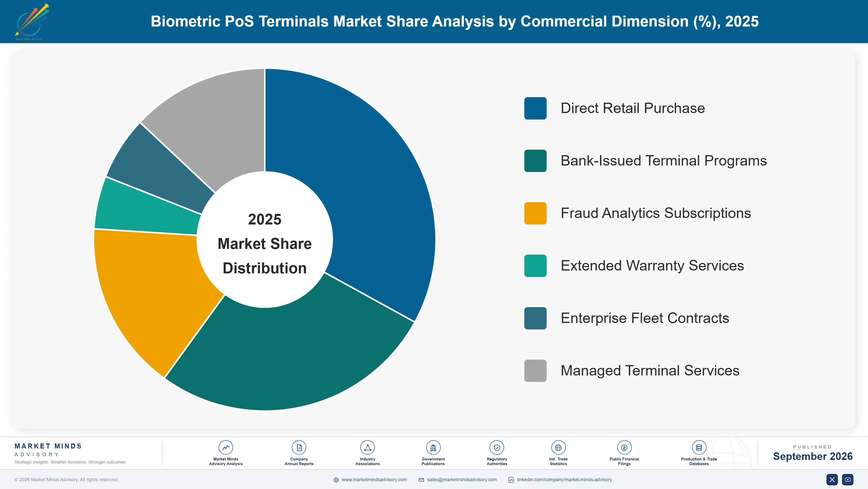Image resolution: width=868 pixels, height=489 pixels.
Task: Click 'Enterprise Fleet Contracts' legend label
Action: [x=645, y=318]
